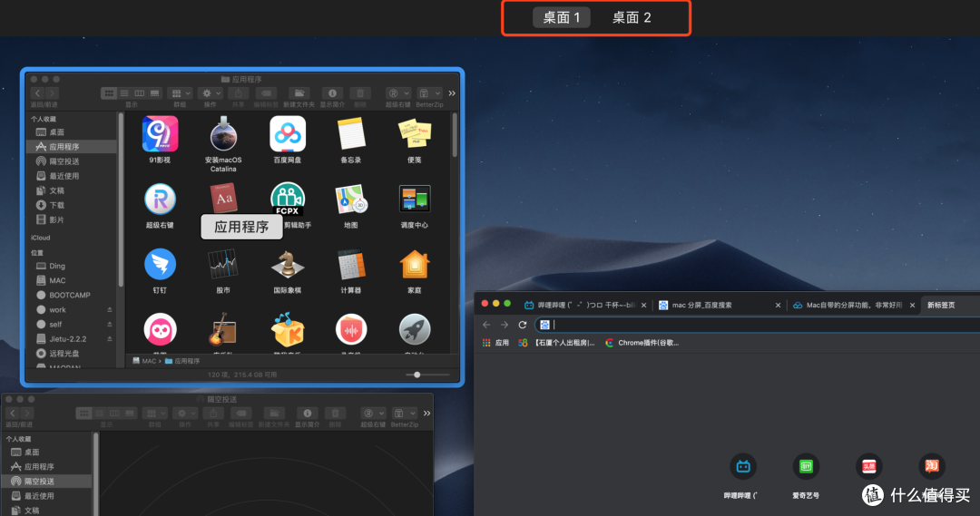Image resolution: width=980 pixels, height=516 pixels.
Task: Click 新建文件夹 icon in 应用程序 window toolbar
Action: 299,93
